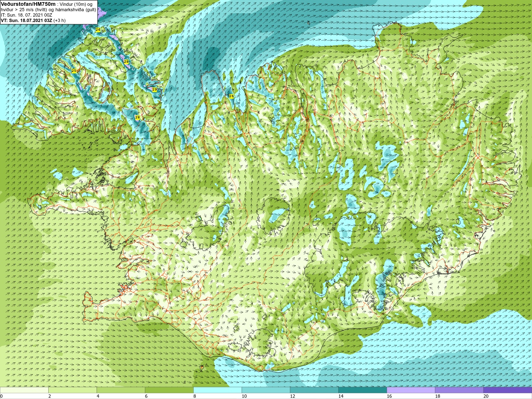Select the 10–12 m/s turquoise swatch
This screenshot has height=399, width=532.
[266, 390]
